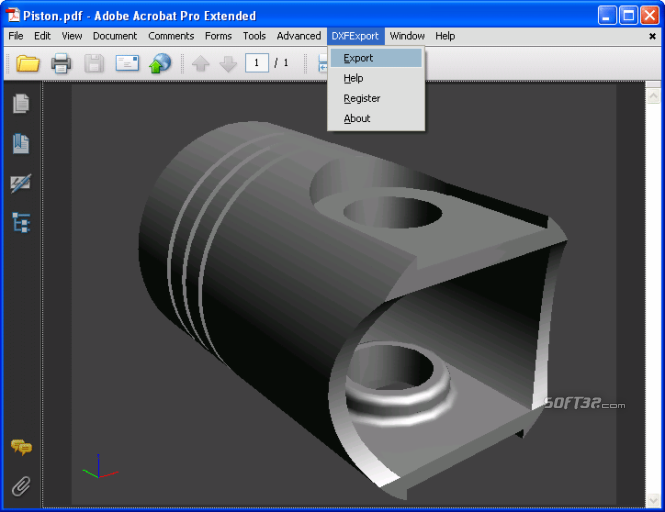Open the Edit menu
Image resolution: width=665 pixels, height=512 pixels.
tap(42, 36)
